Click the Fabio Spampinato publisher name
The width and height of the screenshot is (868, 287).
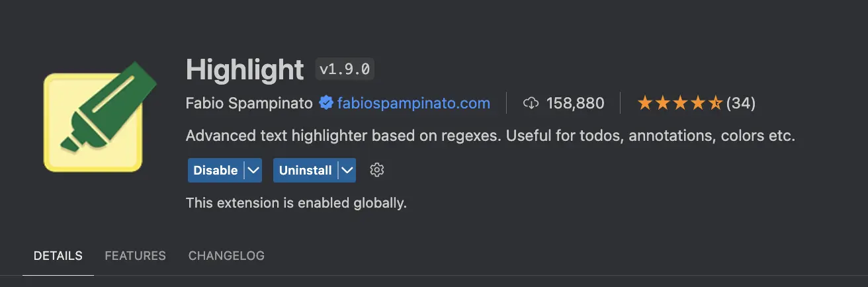pyautogui.click(x=249, y=103)
